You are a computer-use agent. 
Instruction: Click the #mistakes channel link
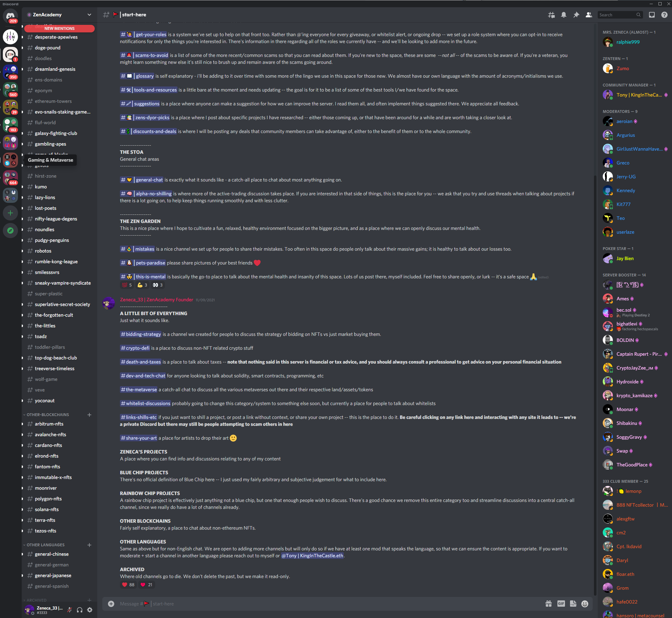tap(144, 248)
